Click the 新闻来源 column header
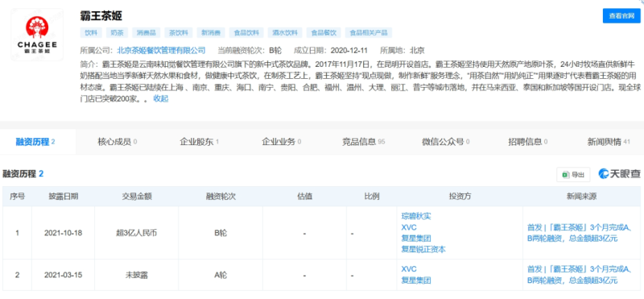Image resolution: width=644 pixels, height=299 pixels. coord(581,197)
